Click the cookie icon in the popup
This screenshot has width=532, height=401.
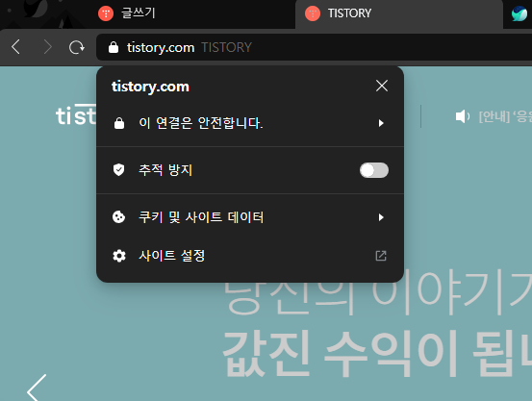point(118,217)
